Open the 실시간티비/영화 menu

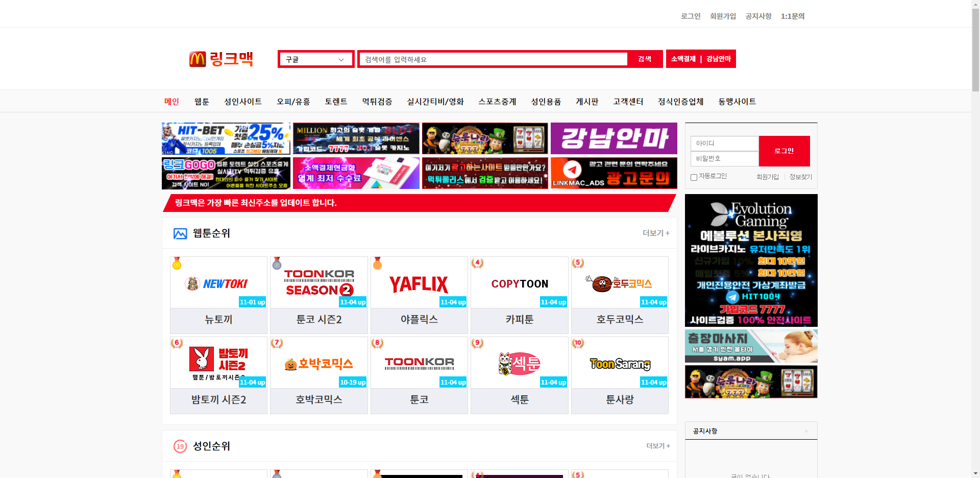tap(435, 102)
